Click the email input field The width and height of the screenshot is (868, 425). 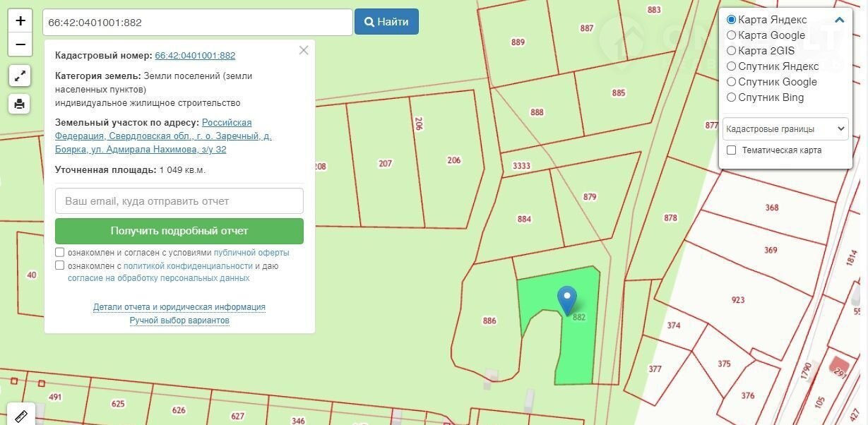click(179, 201)
